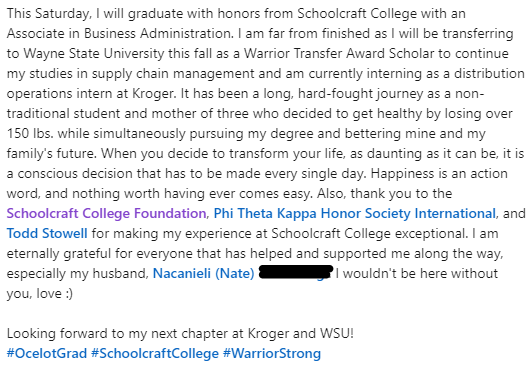Click the phrase 'Warrior Transfer Award Scholar'
Screen dimensions: 532x365
click(x=339, y=54)
